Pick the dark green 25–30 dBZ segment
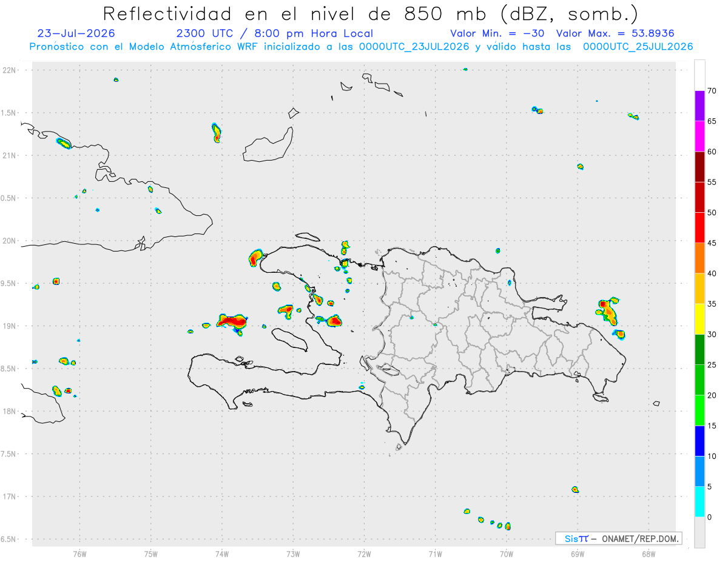Image resolution: width=728 pixels, height=562 pixels. coord(699,350)
